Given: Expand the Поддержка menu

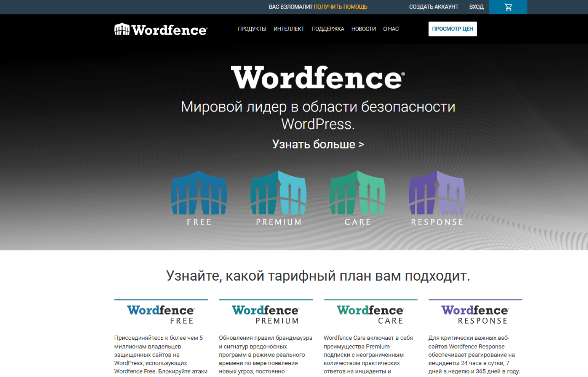Looking at the screenshot, I should coord(328,29).
